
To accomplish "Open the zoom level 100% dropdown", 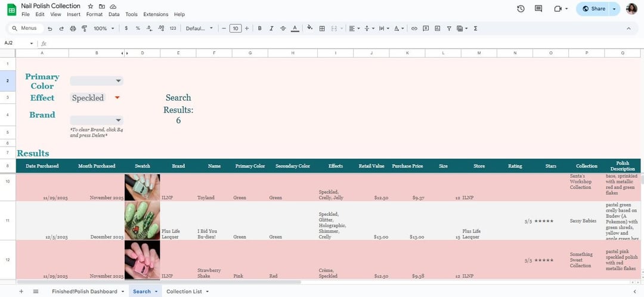I will tap(103, 28).
